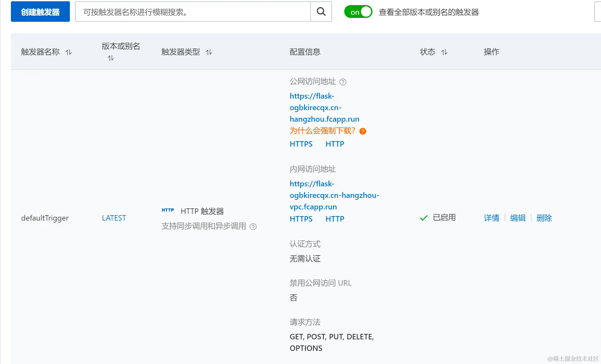The width and height of the screenshot is (601, 364).
Task: Select HTTPS under public access address
Action: [301, 144]
